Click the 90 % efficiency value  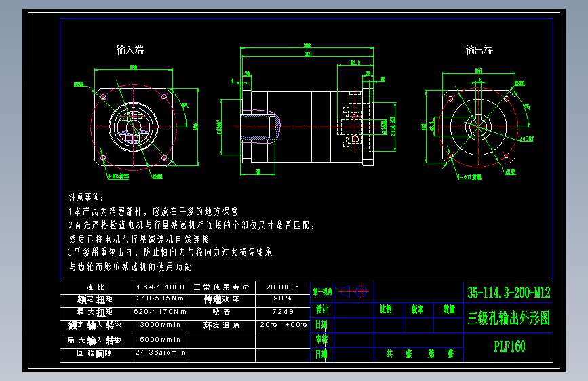(x=282, y=298)
